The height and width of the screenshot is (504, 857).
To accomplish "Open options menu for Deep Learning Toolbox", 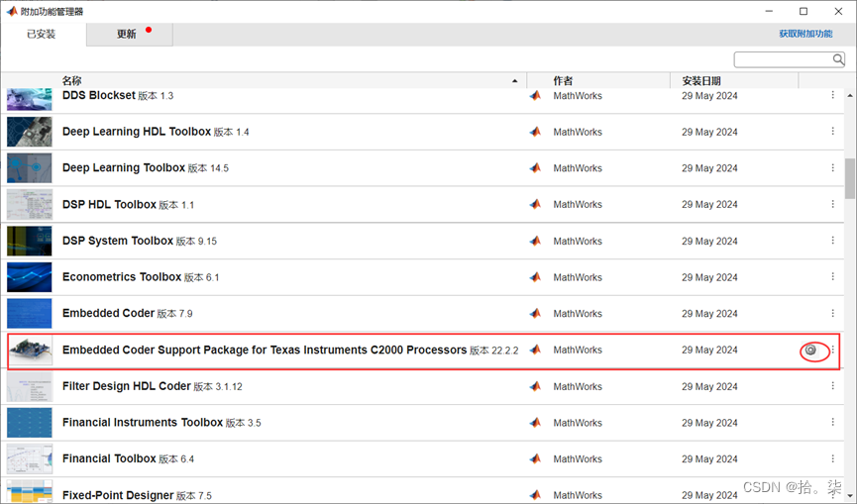I will (833, 167).
